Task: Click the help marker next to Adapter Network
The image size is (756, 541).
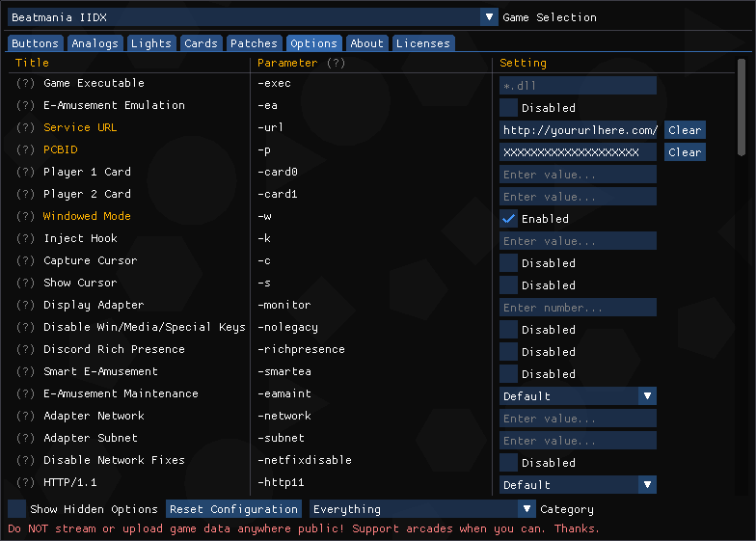Action: pyautogui.click(x=25, y=416)
